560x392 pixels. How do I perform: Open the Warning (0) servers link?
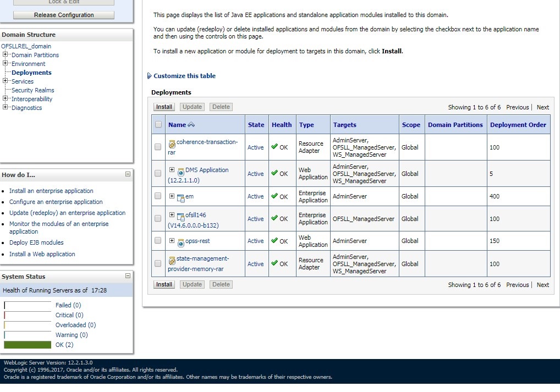(72, 335)
